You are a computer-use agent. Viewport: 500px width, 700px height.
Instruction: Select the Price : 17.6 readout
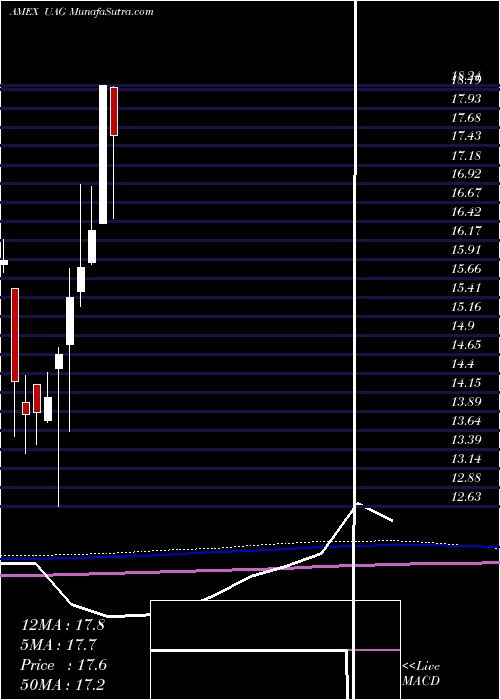pos(64,665)
